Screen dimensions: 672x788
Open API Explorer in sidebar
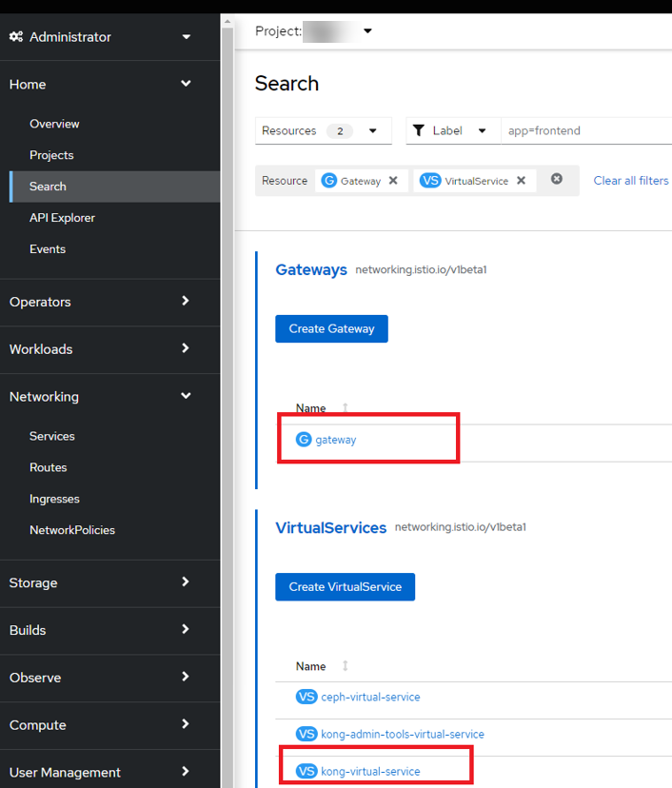[x=62, y=218]
